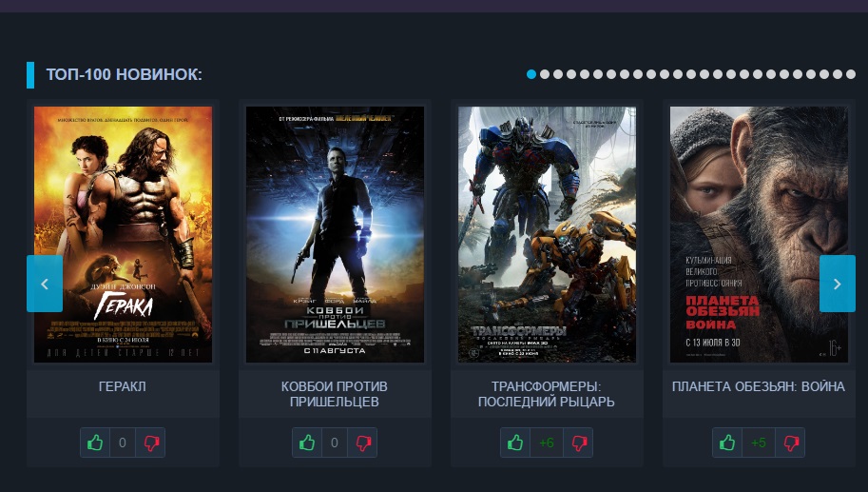Viewport: 868px width, 492px height.
Task: Select the second carousel pagination dot
Action: pos(545,74)
